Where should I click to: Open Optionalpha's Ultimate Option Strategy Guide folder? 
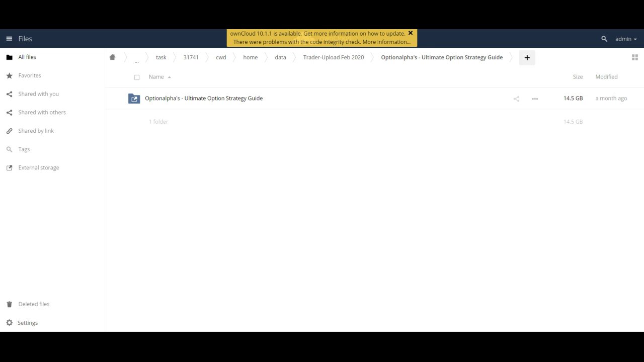pos(204,98)
